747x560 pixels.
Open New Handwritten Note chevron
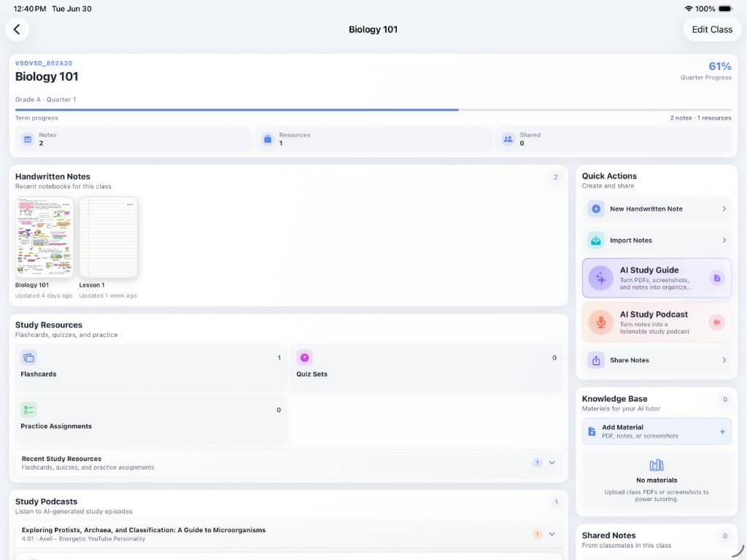(x=724, y=209)
